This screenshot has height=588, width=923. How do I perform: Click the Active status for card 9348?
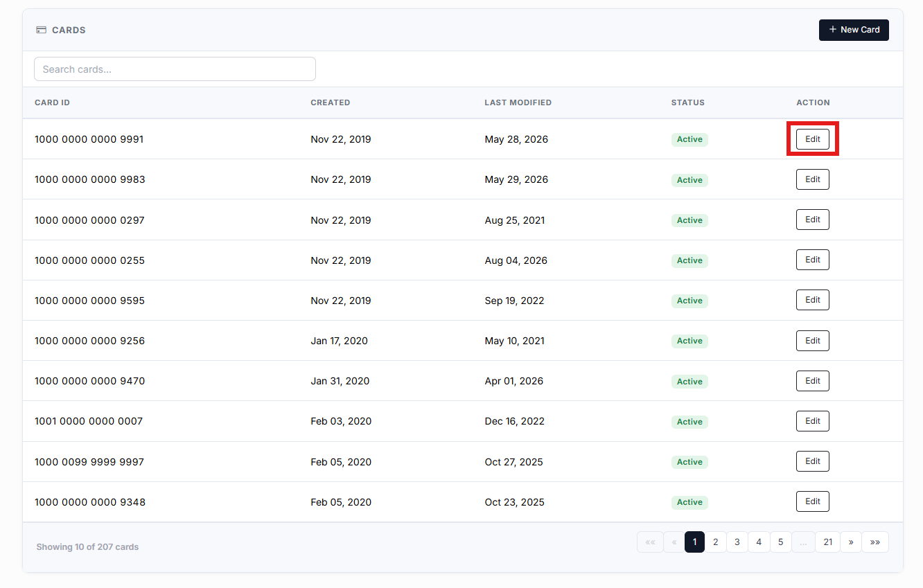click(689, 502)
